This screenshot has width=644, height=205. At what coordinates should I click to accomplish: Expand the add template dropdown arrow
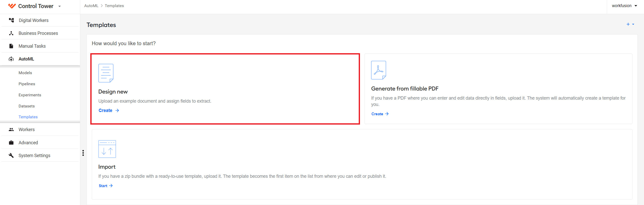[x=633, y=24]
